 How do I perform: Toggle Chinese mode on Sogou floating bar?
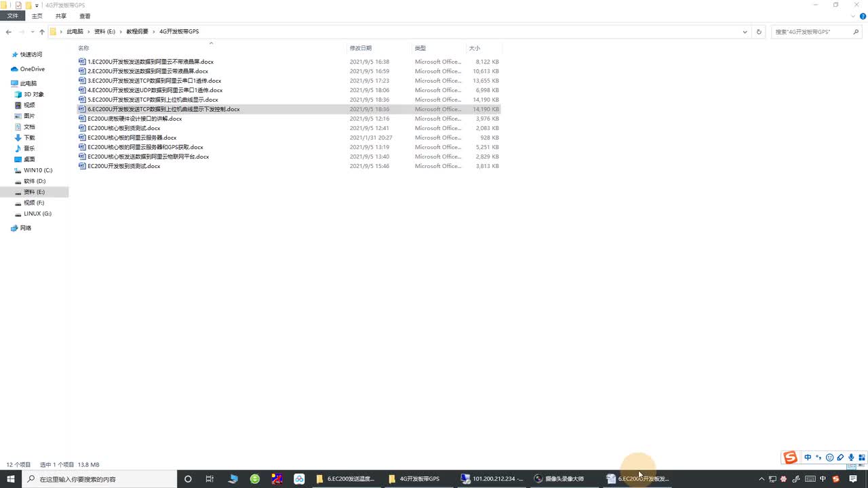808,458
